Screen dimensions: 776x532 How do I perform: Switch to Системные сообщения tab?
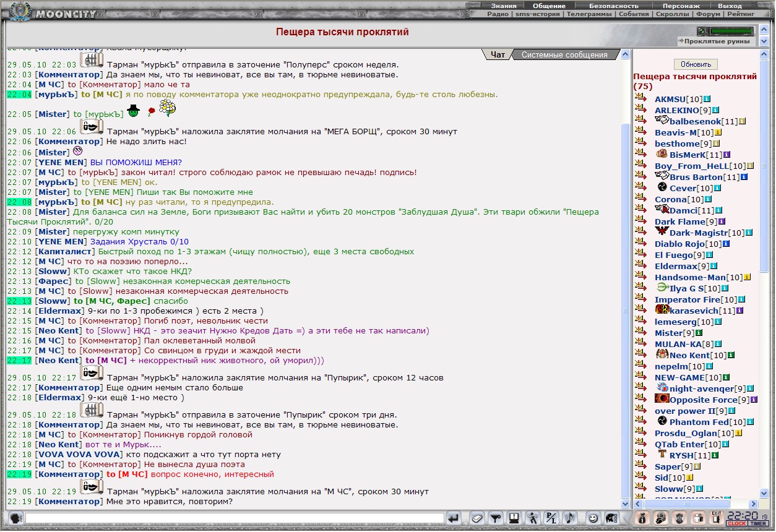(564, 54)
